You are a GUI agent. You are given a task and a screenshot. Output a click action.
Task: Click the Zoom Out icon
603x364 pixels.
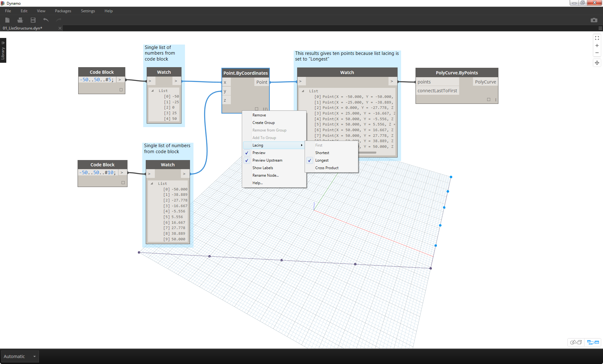pos(596,53)
